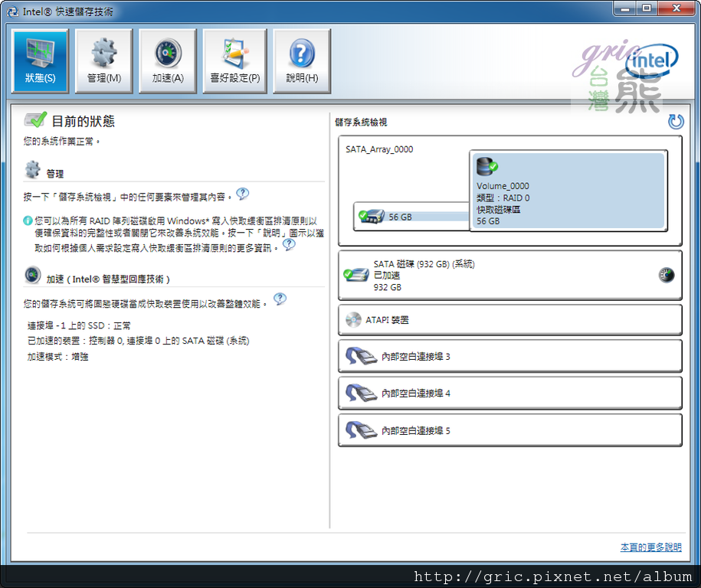The width and height of the screenshot is (701, 588).
Task: Click the 目前的狀態 checkmark icon
Action: [35, 119]
